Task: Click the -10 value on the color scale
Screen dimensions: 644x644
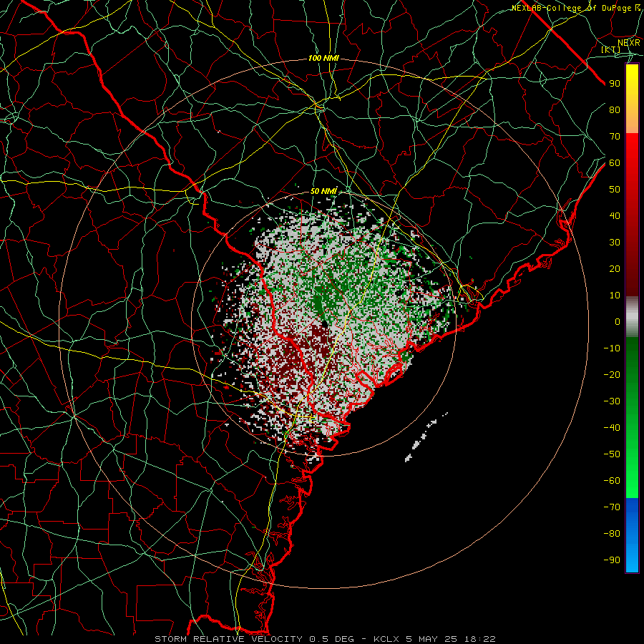Action: [612, 348]
